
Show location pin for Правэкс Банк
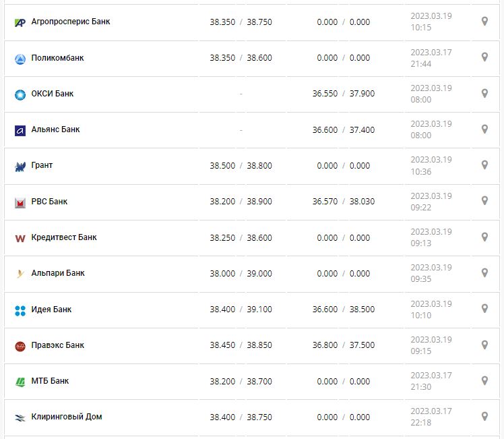pyautogui.click(x=484, y=345)
